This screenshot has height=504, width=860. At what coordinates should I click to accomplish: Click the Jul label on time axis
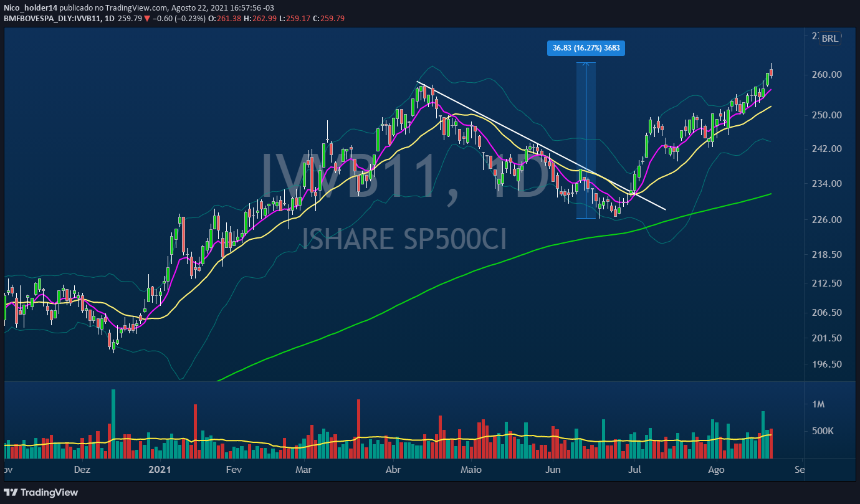click(x=634, y=470)
